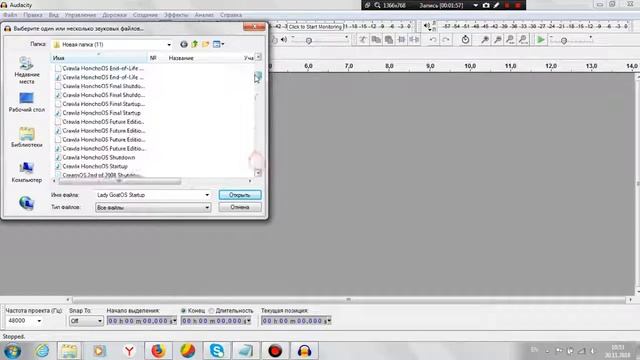
Task: Click the 'Click to Start Monitoring' recording meter
Action: [x=315, y=27]
